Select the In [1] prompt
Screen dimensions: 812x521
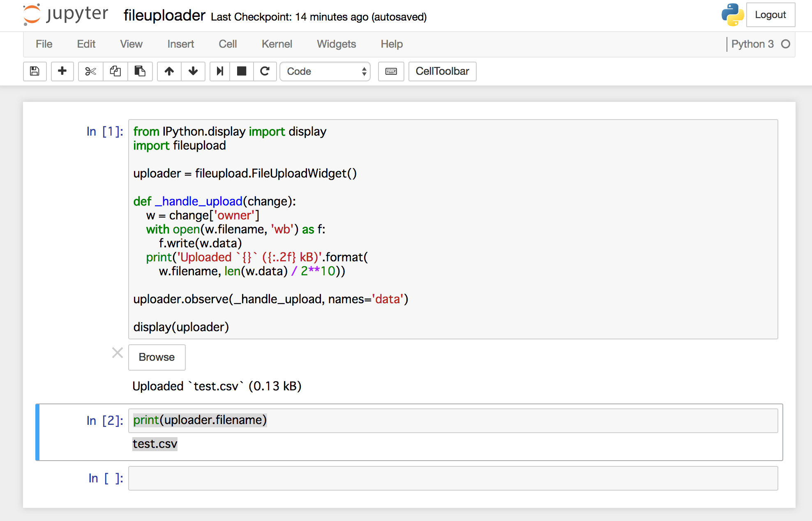click(x=105, y=131)
